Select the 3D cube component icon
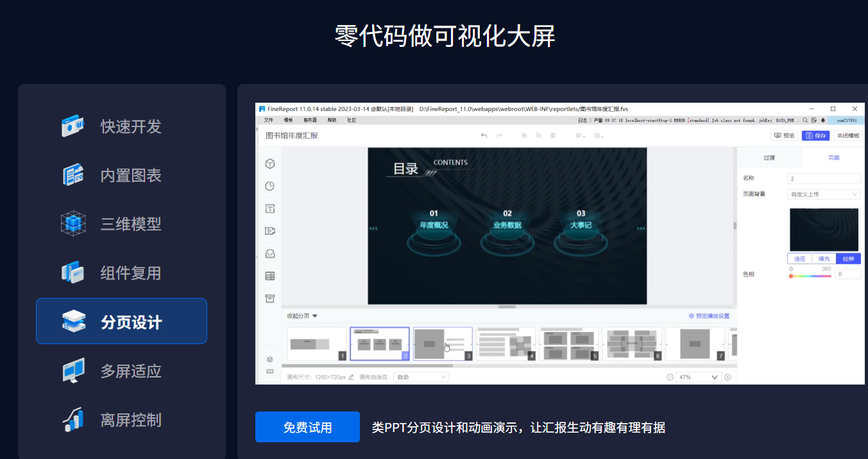868x459 pixels. point(270,164)
